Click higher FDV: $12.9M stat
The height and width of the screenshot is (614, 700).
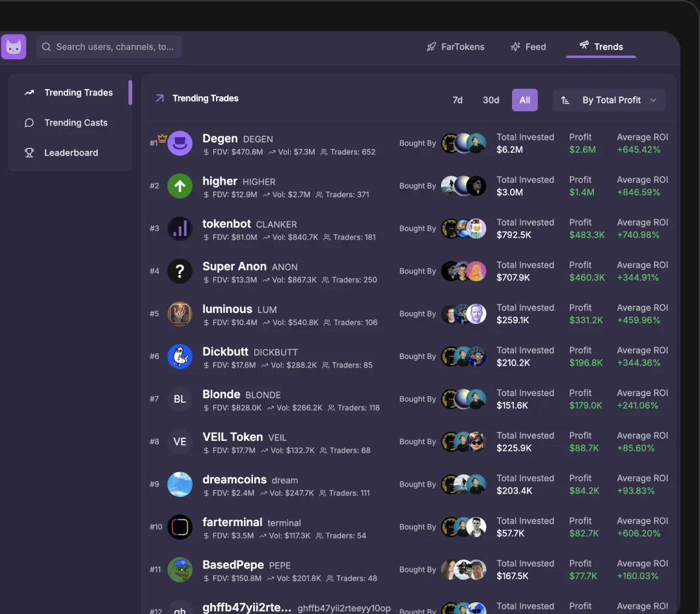click(230, 194)
